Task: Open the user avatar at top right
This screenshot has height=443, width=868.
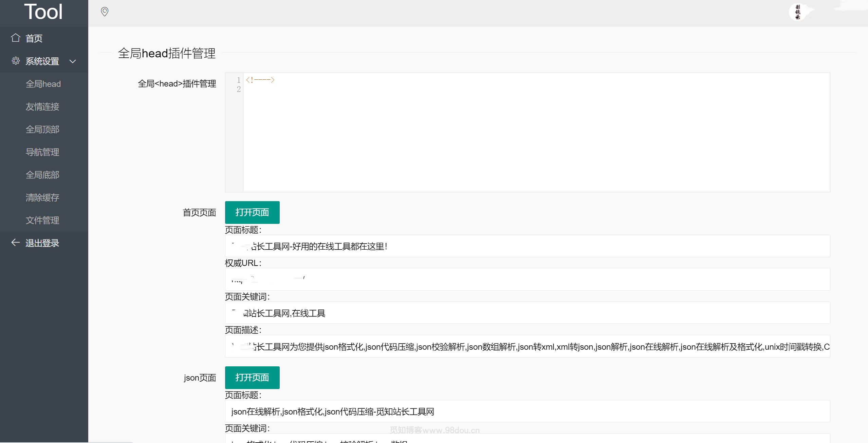Action: [797, 12]
